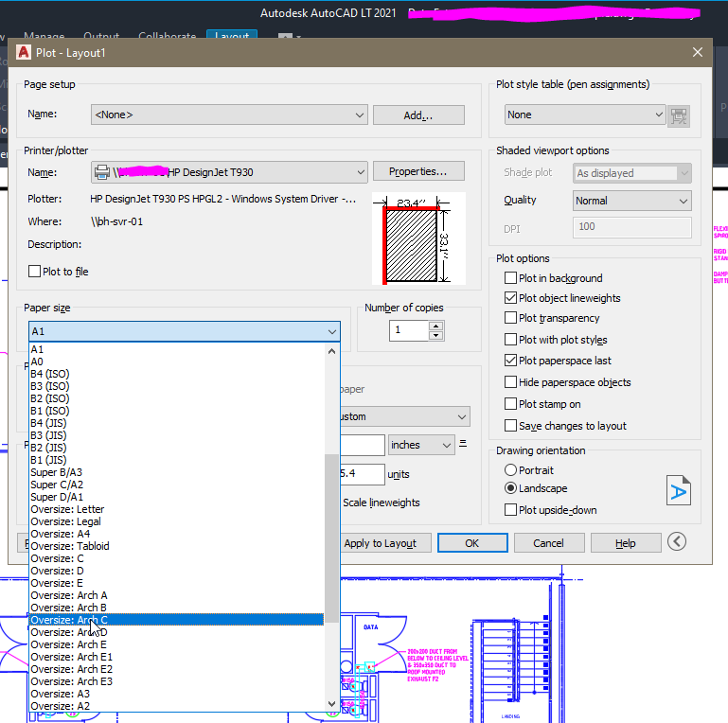
Task: Open Help for Plot dialog
Action: (626, 543)
